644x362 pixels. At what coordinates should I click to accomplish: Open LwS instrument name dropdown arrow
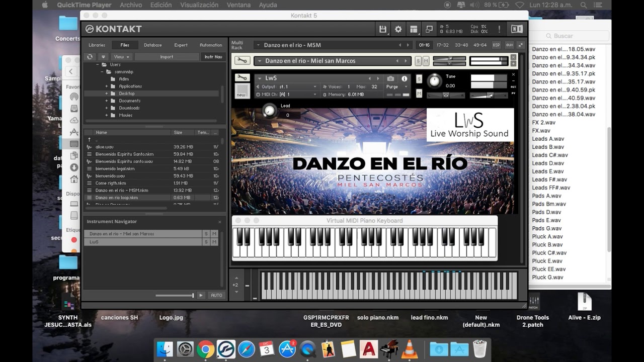(x=260, y=78)
